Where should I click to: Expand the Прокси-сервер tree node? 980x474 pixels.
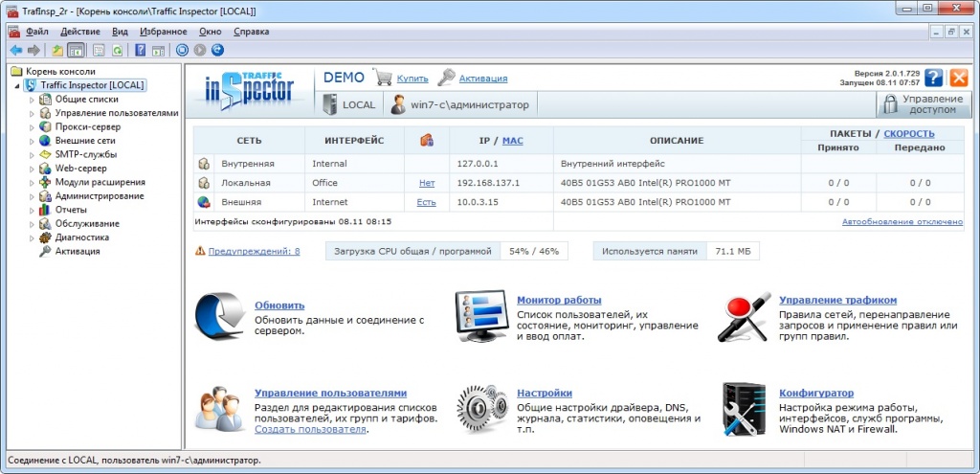[32, 127]
